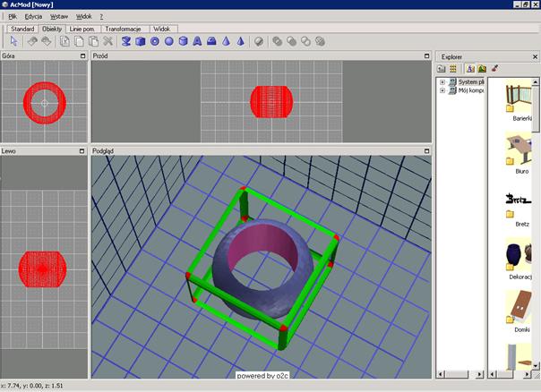Switch to the Standard toolbar tab
This screenshot has height=392, width=541.
point(22,29)
